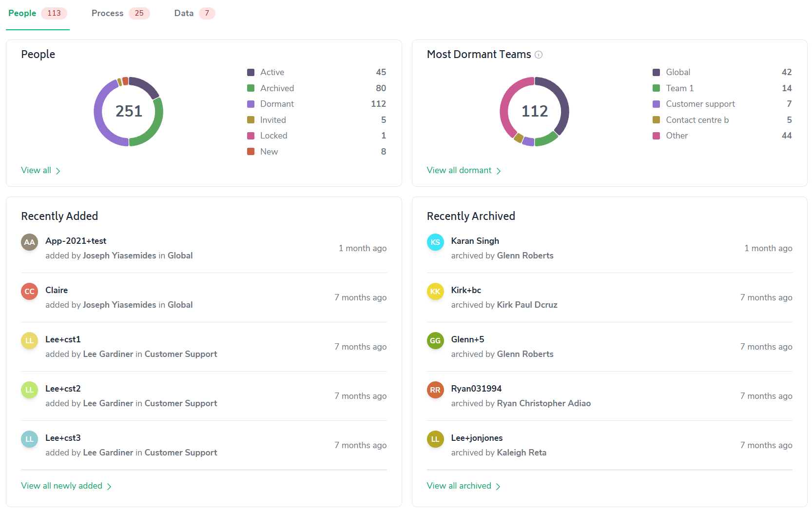Open the Karan Singh user name
This screenshot has width=812, height=513.
[475, 241]
